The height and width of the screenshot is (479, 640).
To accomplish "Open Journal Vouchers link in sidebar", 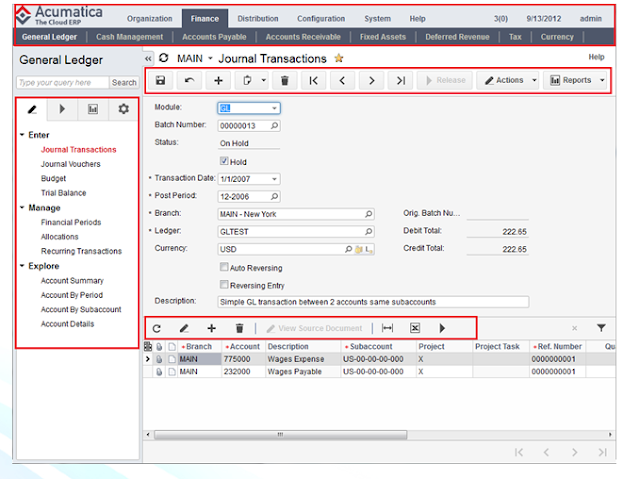I will [x=71, y=164].
